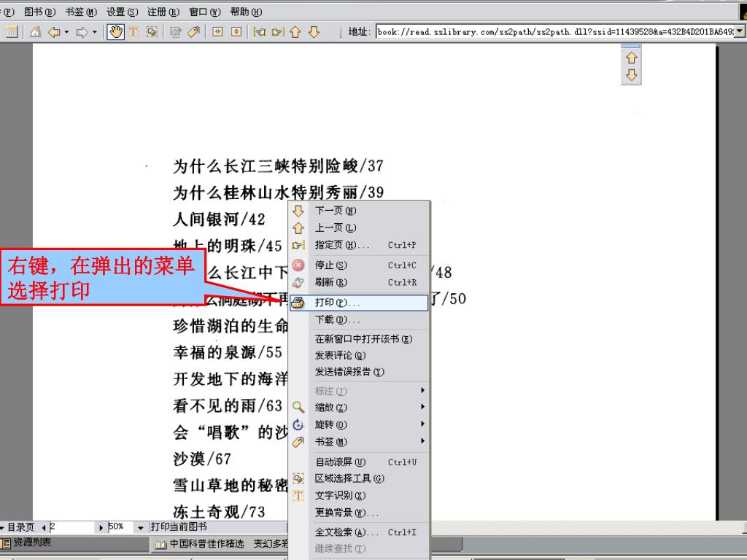Select 打印(P)... in context menu
Viewport: 747px width, 560px height.
tap(359, 303)
